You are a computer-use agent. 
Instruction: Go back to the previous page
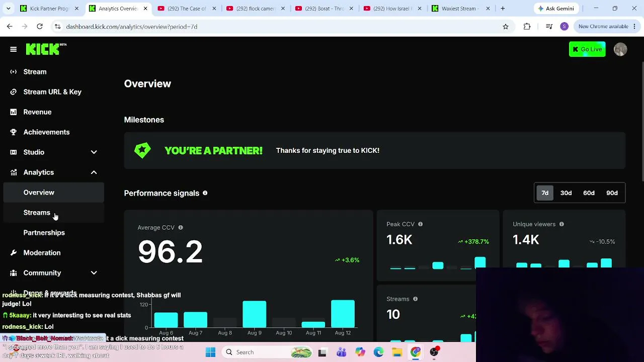10,27
